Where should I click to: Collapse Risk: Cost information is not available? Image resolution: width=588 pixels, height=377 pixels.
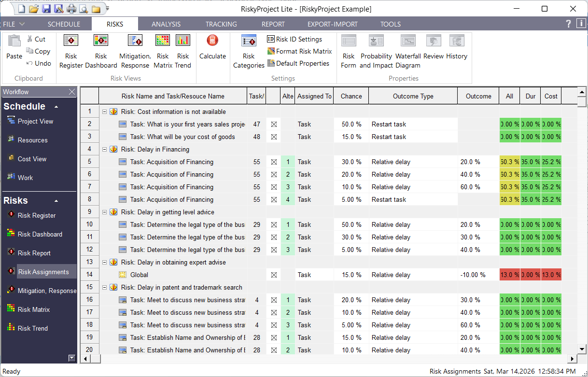point(104,112)
